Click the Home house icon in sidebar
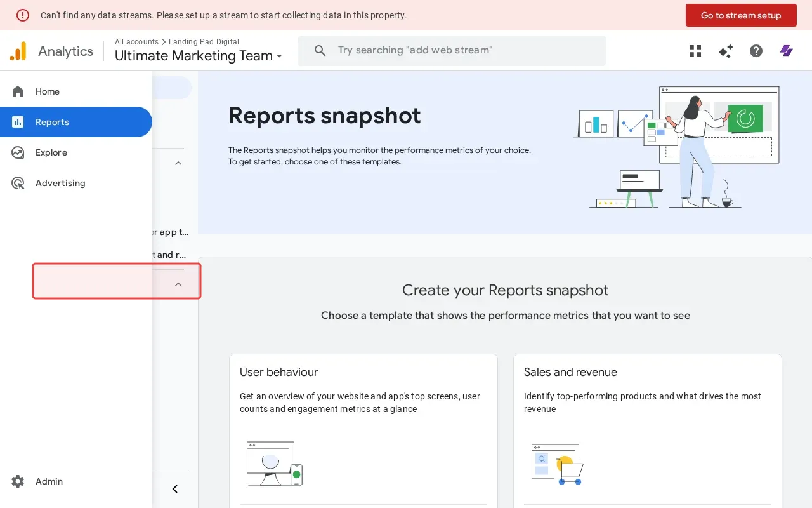 coord(18,91)
